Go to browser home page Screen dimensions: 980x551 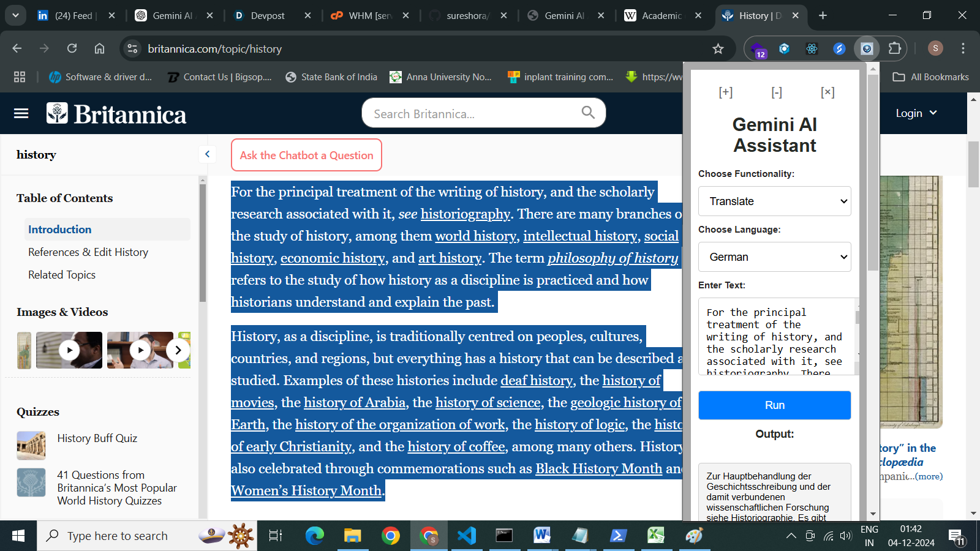coord(99,48)
